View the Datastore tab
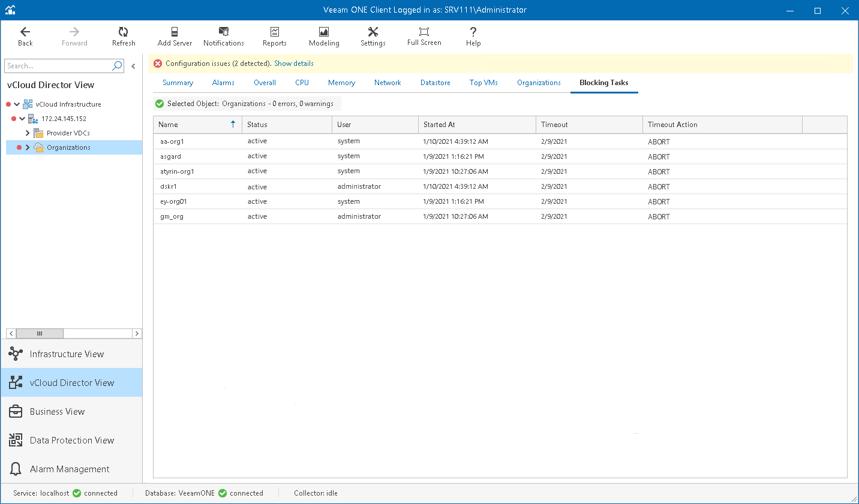This screenshot has width=859, height=504. tap(435, 83)
